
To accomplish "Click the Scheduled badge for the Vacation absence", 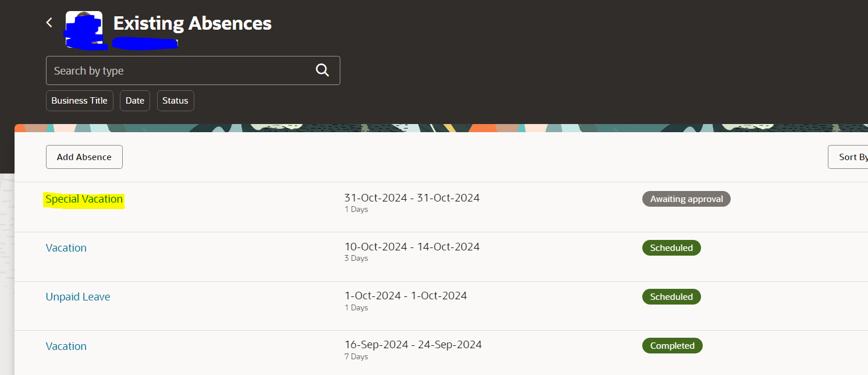I will click(x=671, y=247).
